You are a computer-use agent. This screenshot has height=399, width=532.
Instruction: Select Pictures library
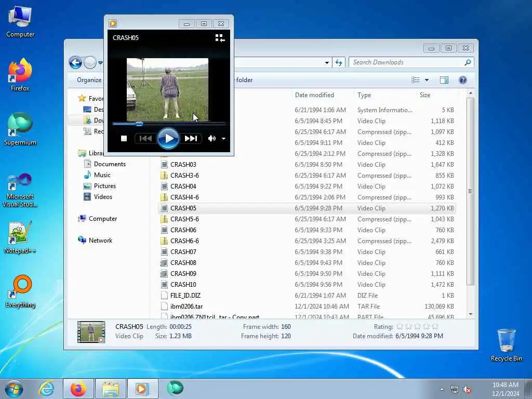[x=105, y=186]
